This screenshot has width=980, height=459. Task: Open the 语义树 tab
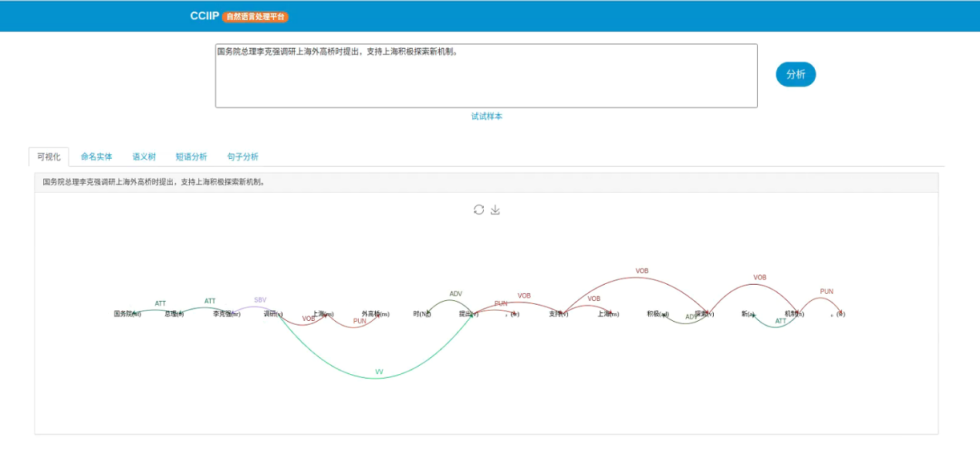144,157
